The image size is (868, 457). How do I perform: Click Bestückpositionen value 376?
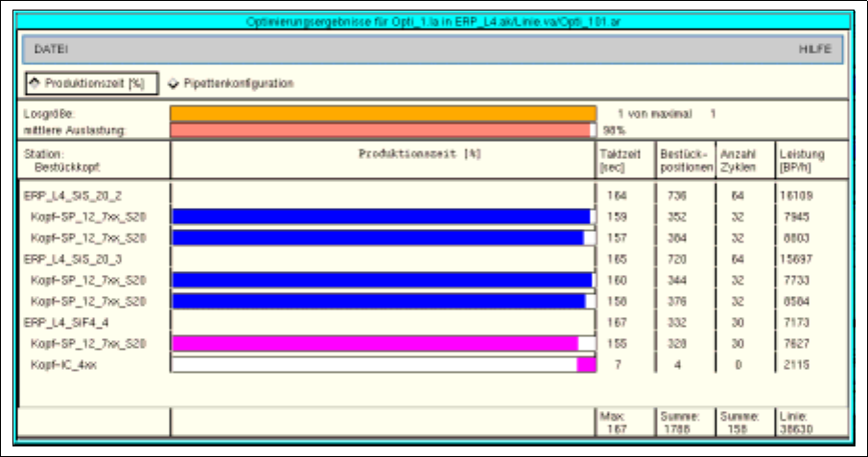676,301
